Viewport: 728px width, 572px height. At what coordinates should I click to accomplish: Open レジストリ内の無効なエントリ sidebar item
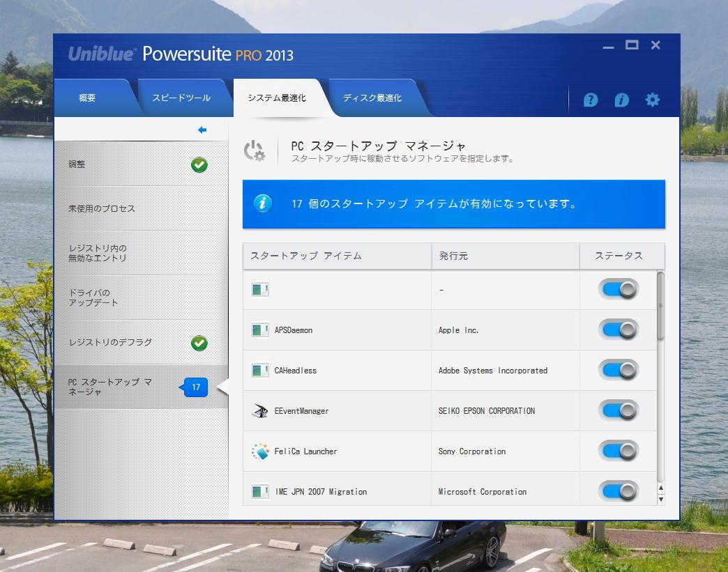(x=141, y=254)
